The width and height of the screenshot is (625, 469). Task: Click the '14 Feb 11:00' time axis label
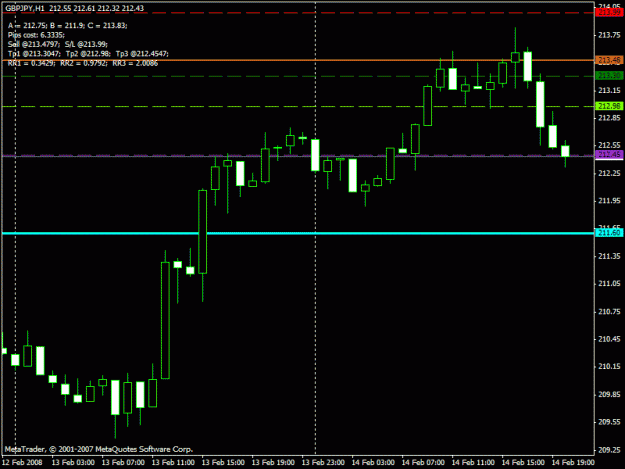pyautogui.click(x=473, y=462)
